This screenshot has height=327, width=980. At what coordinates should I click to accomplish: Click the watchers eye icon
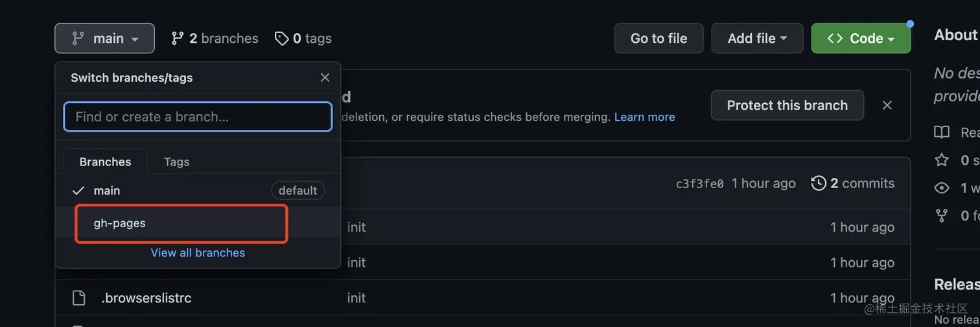tap(942, 188)
